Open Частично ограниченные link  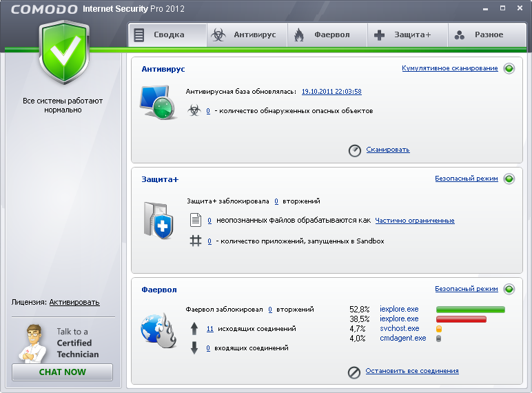click(415, 221)
